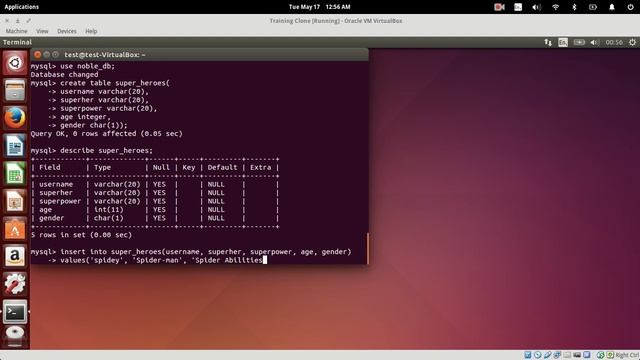Image resolution: width=640 pixels, height=360 pixels.
Task: Click the 'Default' column header
Action: pyautogui.click(x=222, y=167)
